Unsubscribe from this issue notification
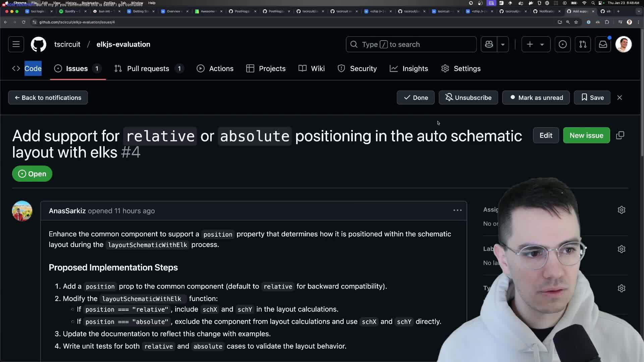This screenshot has height=362, width=644. (468, 98)
